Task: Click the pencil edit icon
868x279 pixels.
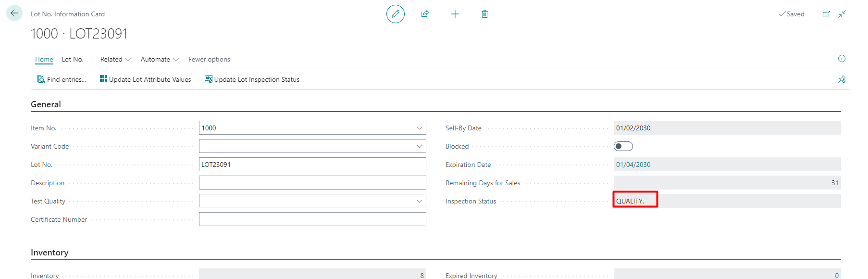Action: coord(396,14)
